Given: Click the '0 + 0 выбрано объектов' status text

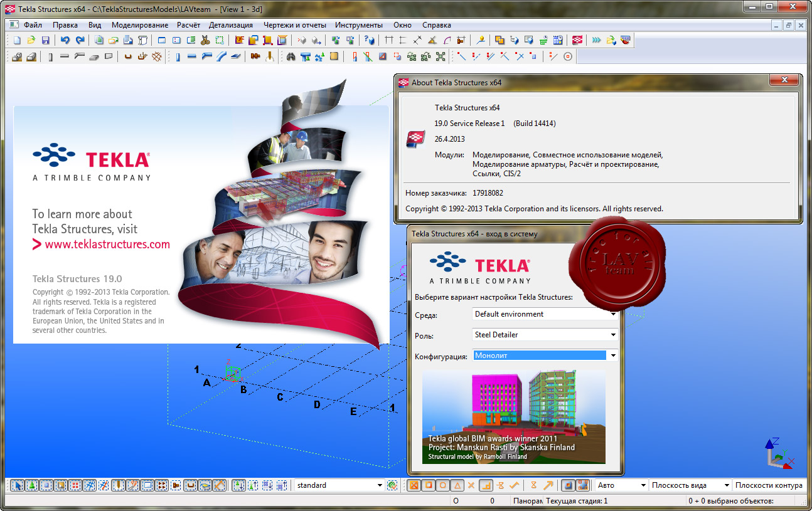Looking at the screenshot, I should [731, 501].
